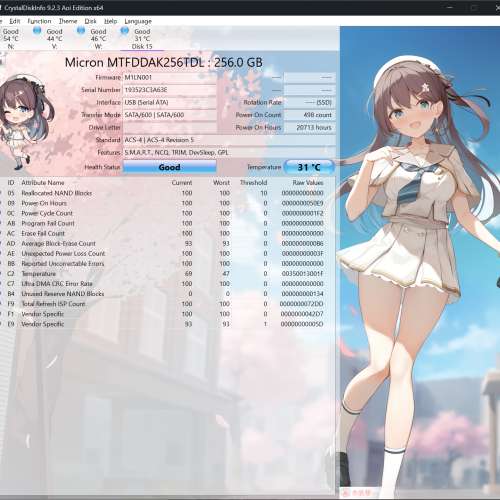Screen dimensions: 500x500
Task: Open the Function menu
Action: click(39, 21)
